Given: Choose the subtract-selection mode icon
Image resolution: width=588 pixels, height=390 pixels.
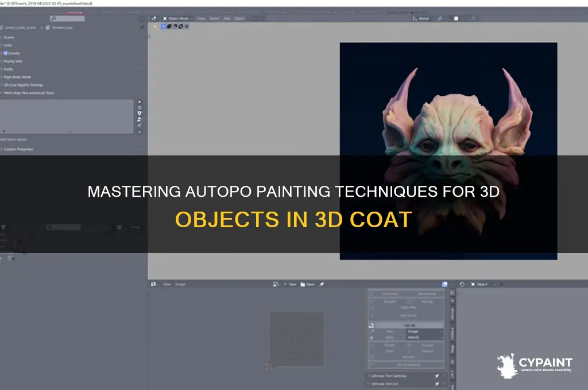Looking at the screenshot, I should click(175, 26).
